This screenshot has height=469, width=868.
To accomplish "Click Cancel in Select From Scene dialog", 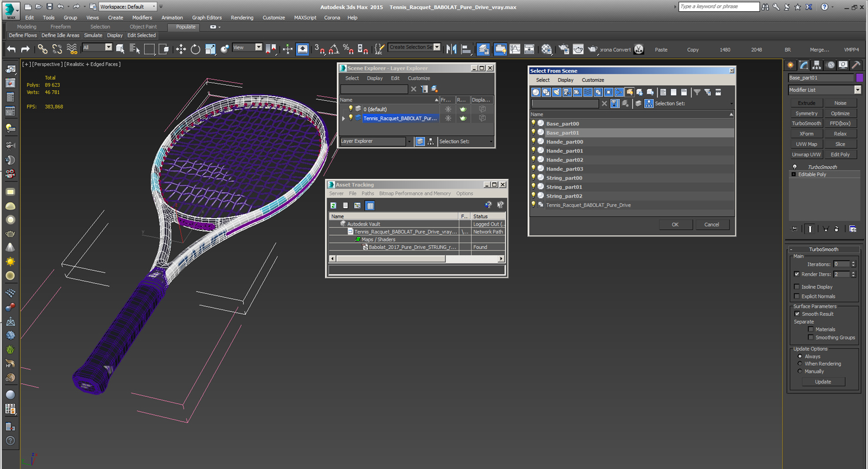I will pyautogui.click(x=711, y=225).
